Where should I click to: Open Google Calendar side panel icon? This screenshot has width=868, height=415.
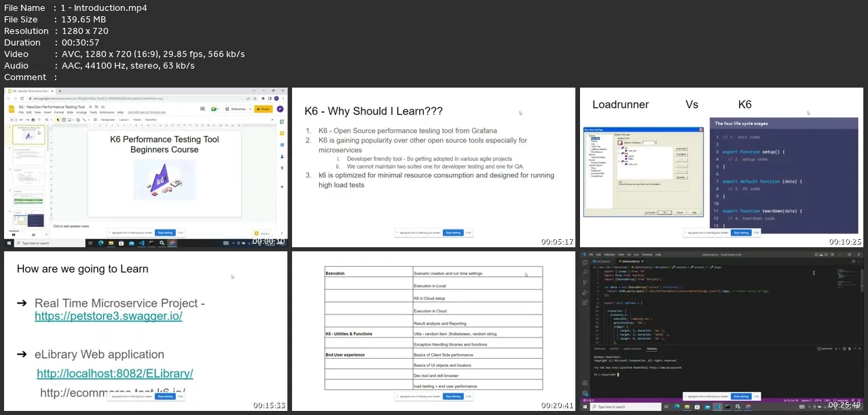pyautogui.click(x=282, y=122)
